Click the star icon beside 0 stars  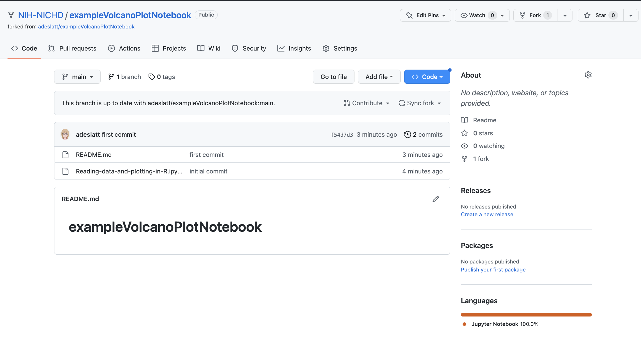464,133
